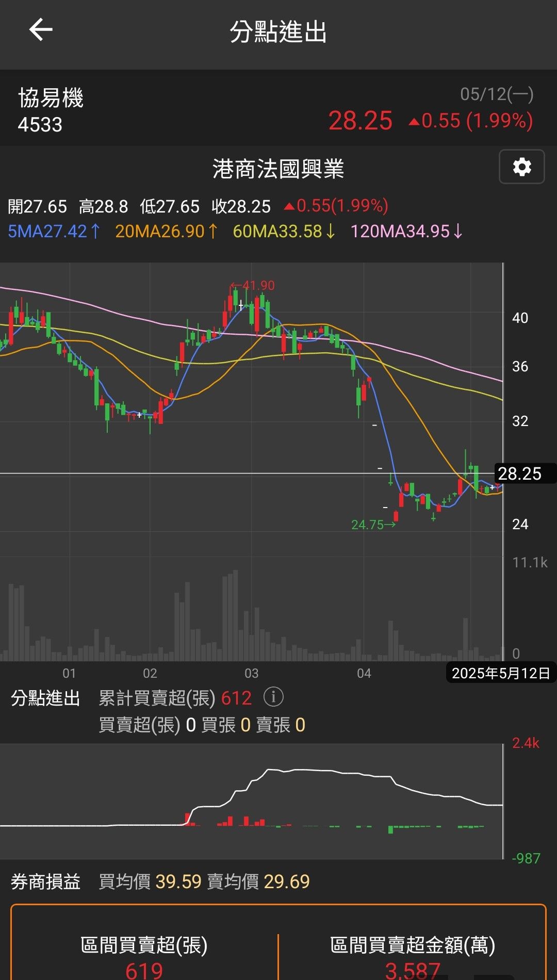557x980 pixels.
Task: Tap the back arrow icon
Action: [x=41, y=29]
